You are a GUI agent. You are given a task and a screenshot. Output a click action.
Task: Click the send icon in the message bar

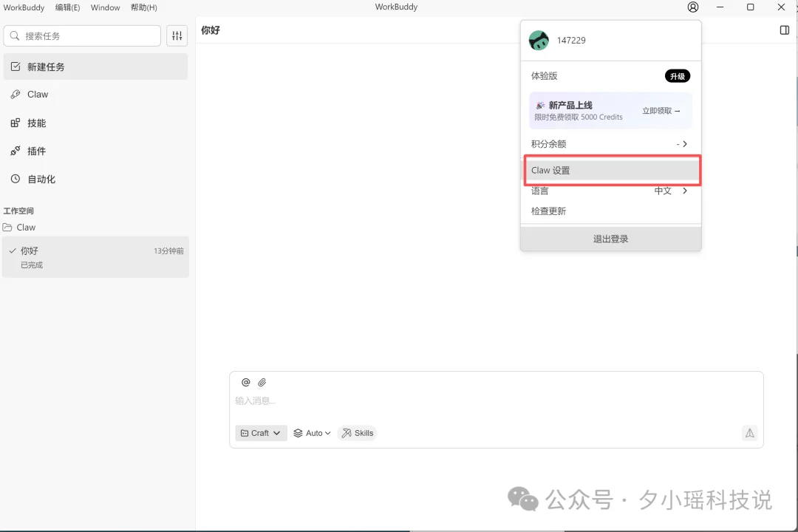pos(749,433)
